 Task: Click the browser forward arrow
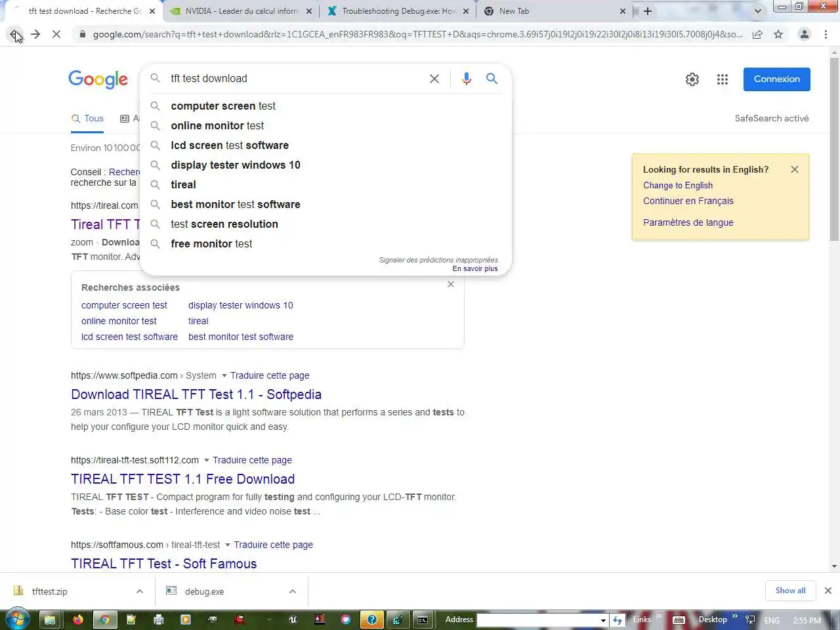35,34
